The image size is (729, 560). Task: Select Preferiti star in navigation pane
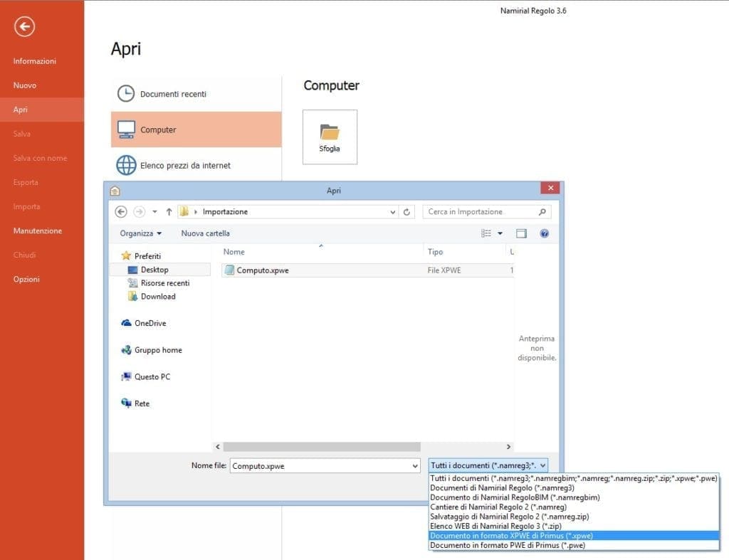click(141, 256)
